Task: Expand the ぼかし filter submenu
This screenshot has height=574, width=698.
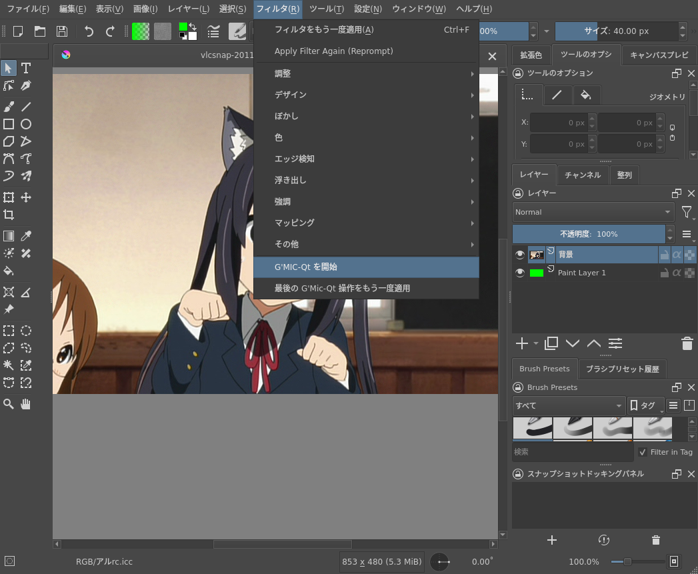Action: click(x=366, y=116)
